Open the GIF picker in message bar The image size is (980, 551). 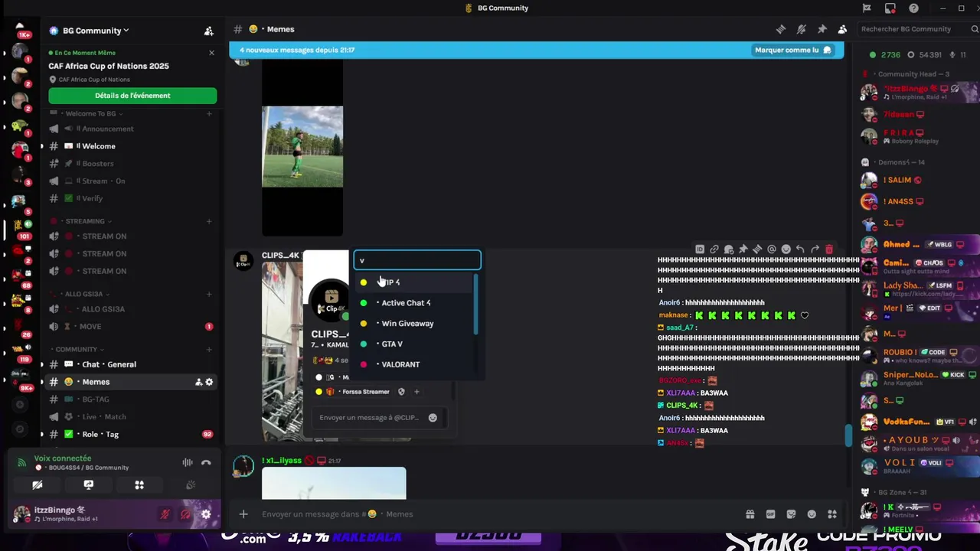(x=771, y=514)
